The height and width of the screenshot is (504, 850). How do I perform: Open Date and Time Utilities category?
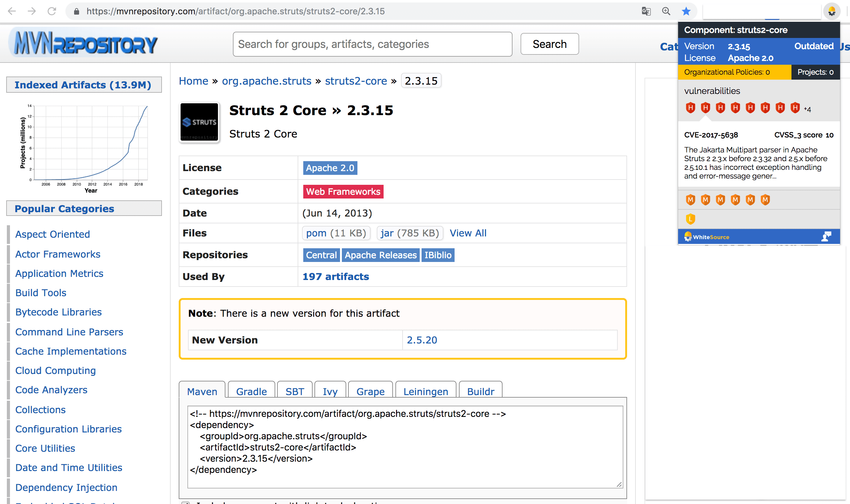pyautogui.click(x=68, y=468)
